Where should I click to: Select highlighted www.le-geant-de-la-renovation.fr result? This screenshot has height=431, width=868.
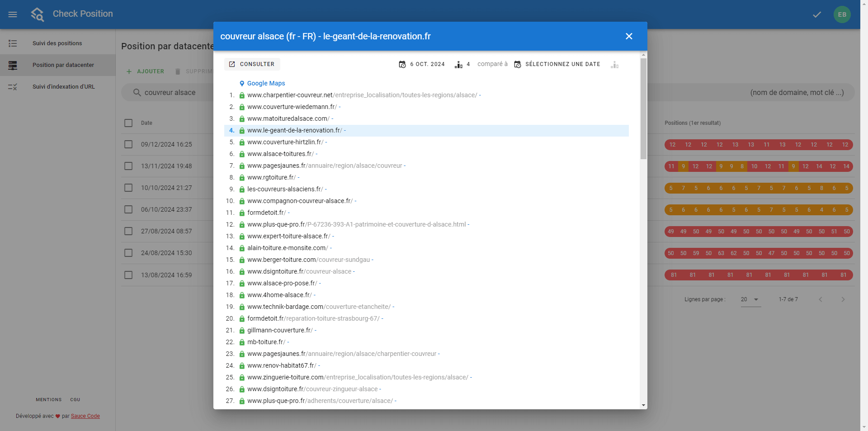(426, 130)
